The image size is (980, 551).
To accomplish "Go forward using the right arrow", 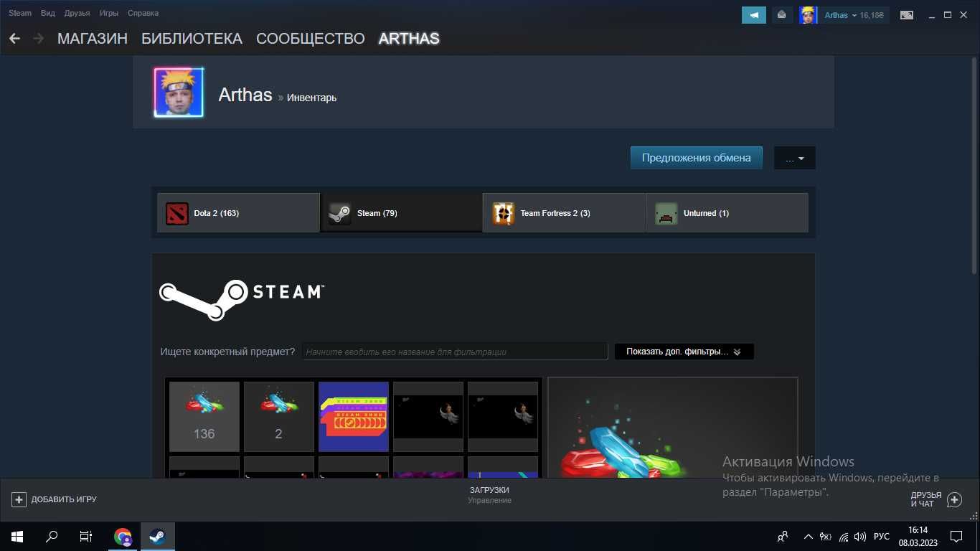I will click(x=38, y=39).
